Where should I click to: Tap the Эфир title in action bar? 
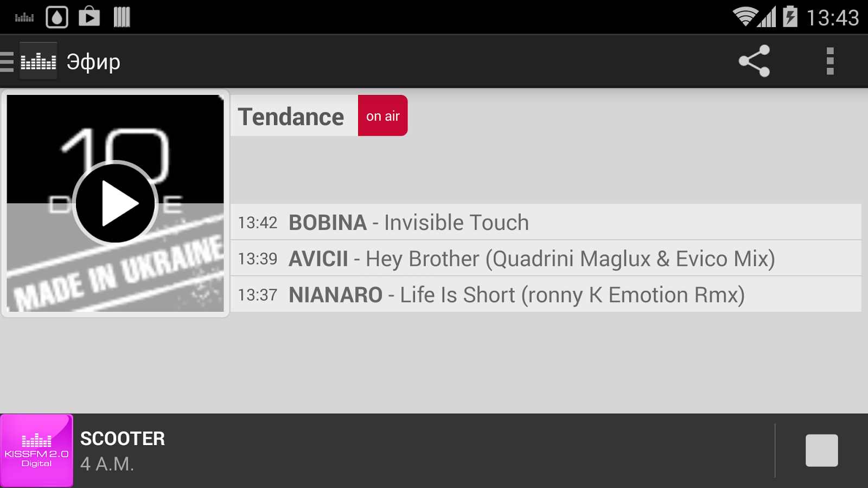click(93, 62)
